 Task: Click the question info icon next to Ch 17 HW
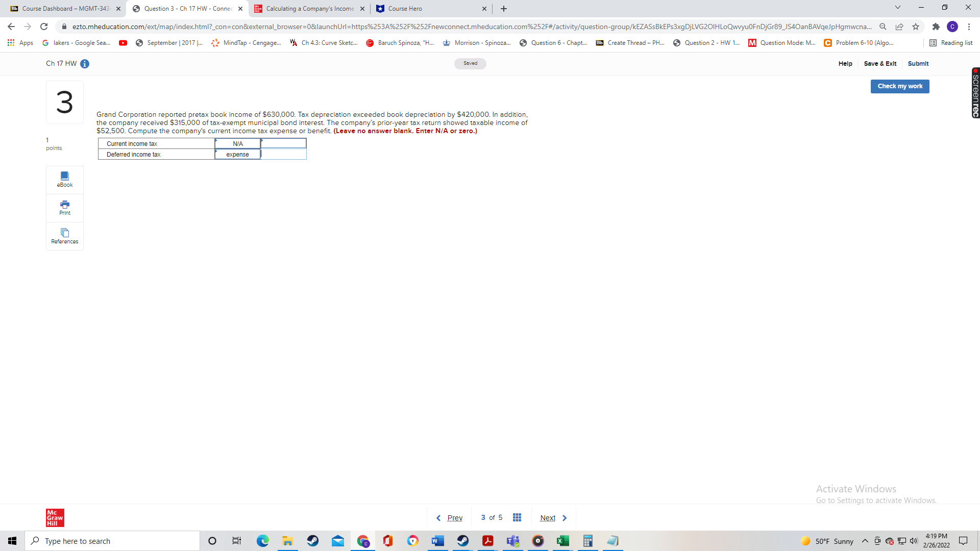coord(85,64)
